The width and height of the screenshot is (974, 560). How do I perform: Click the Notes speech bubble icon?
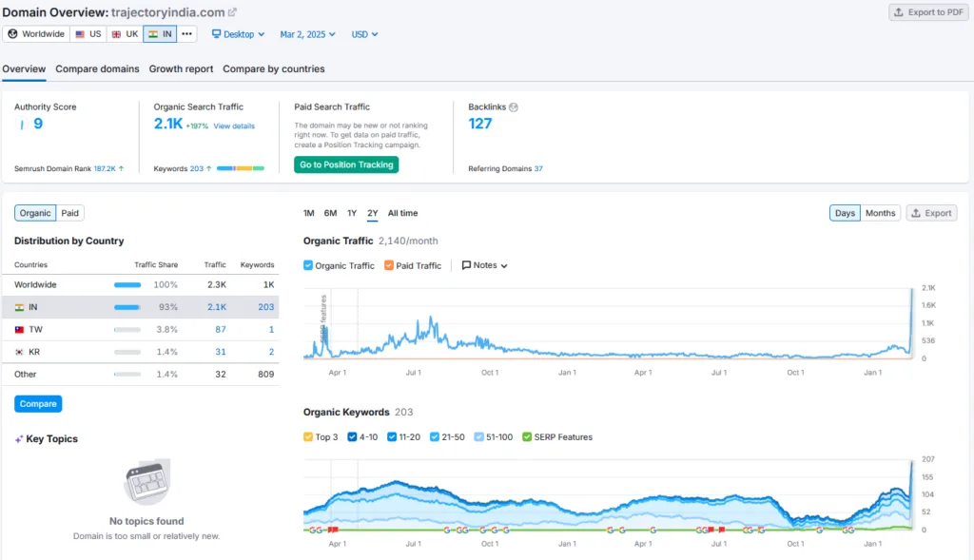(466, 265)
